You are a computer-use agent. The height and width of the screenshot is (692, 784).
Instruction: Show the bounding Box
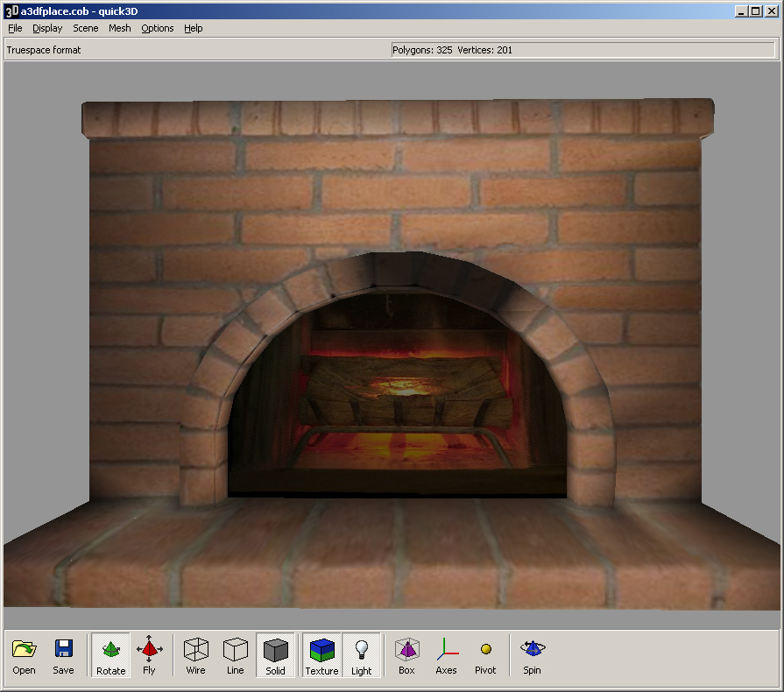[x=406, y=655]
